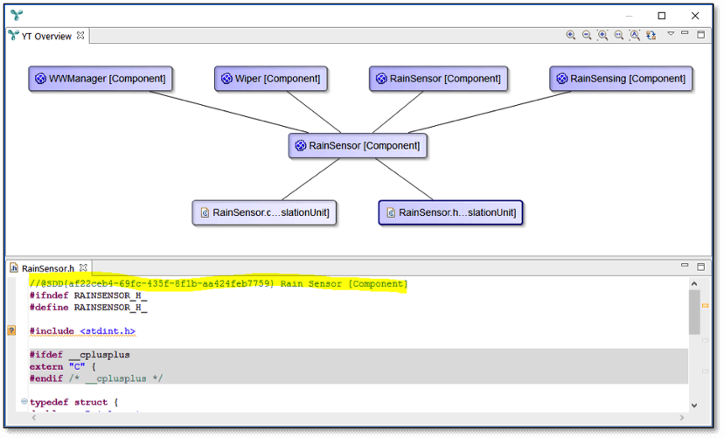Click the reset zoom 1:1 icon

pyautogui.click(x=619, y=35)
